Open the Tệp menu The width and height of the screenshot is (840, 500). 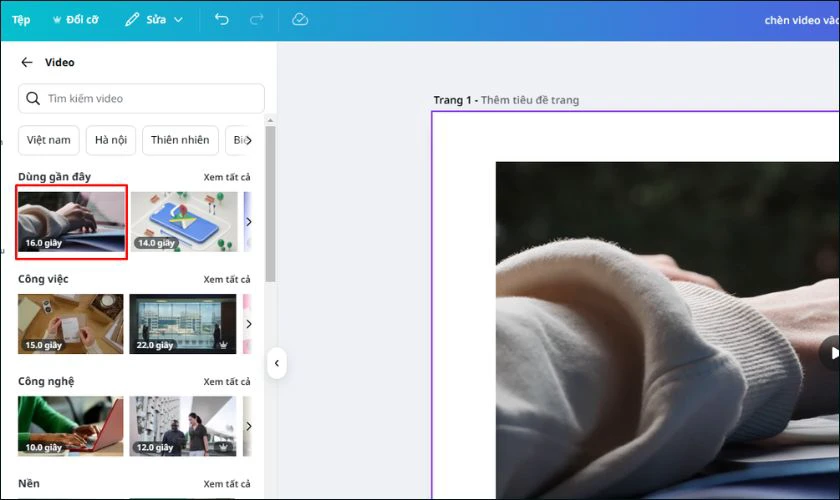coord(21,20)
